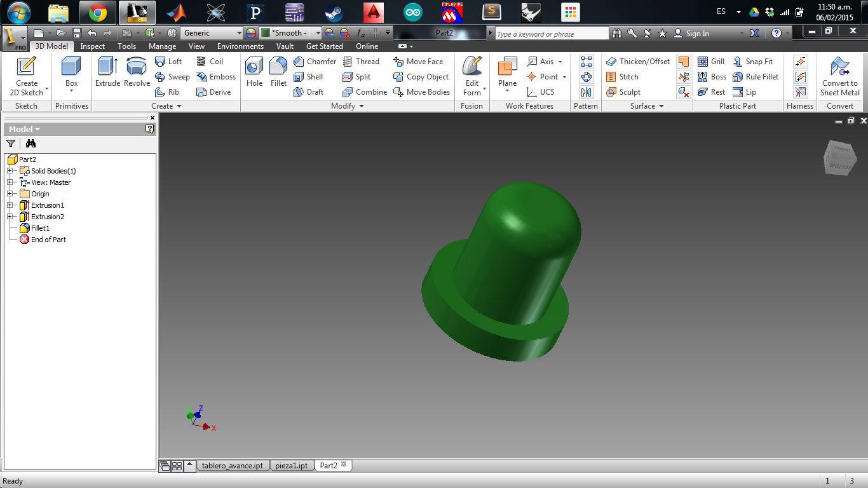The height and width of the screenshot is (488, 868).
Task: Open the Model browser dropdown
Action: (25, 129)
